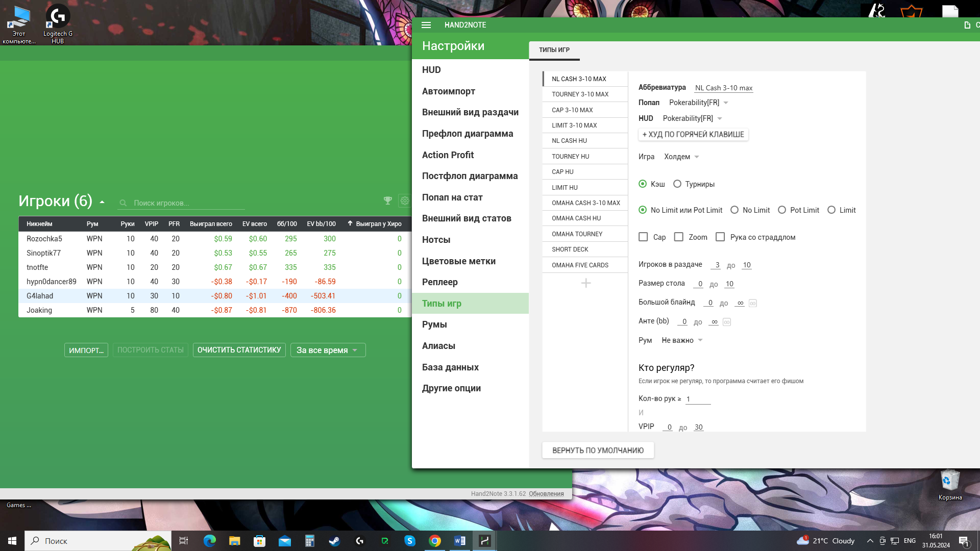Open the 'ТИПЫ ИГР' tab
Viewport: 980px width, 551px height.
554,50
